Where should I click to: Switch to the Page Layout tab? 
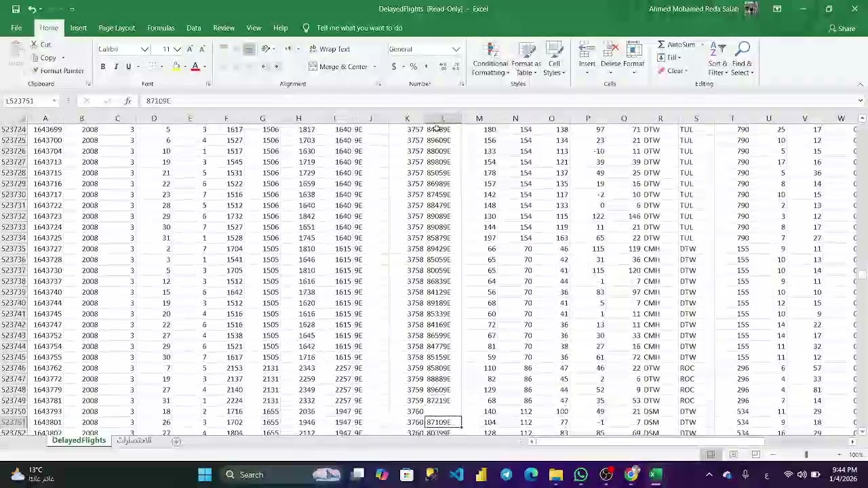point(117,28)
